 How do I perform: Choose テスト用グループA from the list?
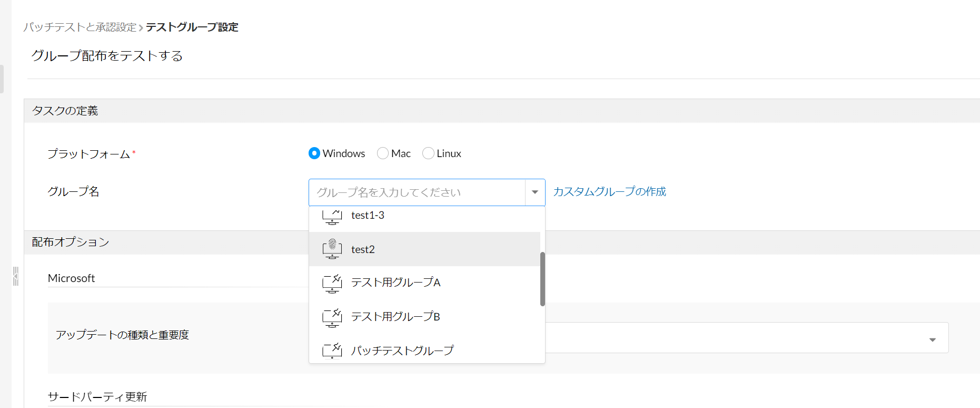point(395,283)
